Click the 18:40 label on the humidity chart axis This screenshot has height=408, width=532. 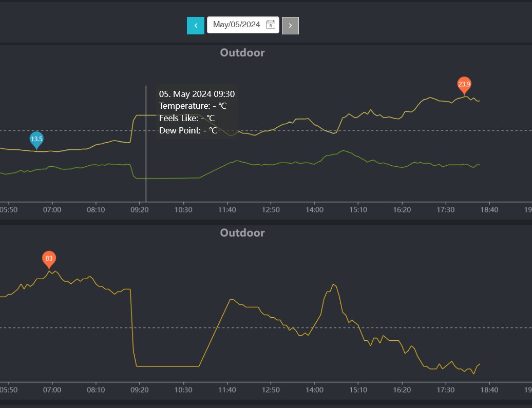tap(489, 390)
